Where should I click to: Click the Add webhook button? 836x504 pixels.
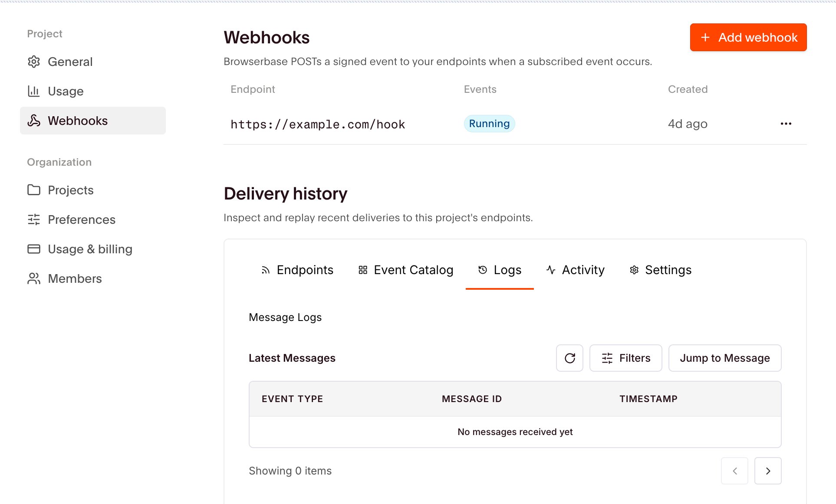pyautogui.click(x=748, y=37)
